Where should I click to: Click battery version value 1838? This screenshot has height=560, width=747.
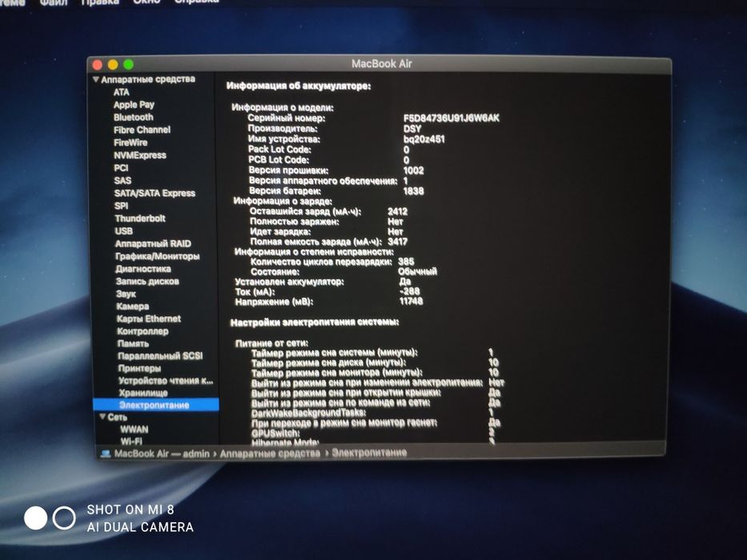tap(413, 191)
